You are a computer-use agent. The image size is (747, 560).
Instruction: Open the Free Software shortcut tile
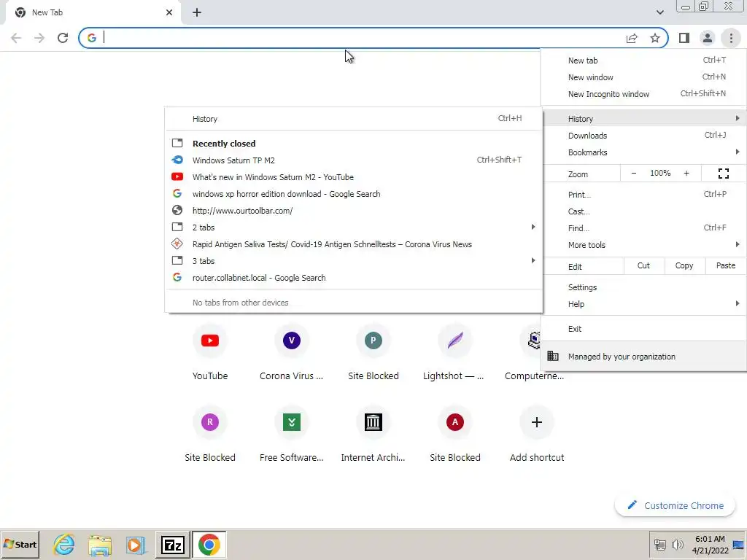(x=292, y=433)
